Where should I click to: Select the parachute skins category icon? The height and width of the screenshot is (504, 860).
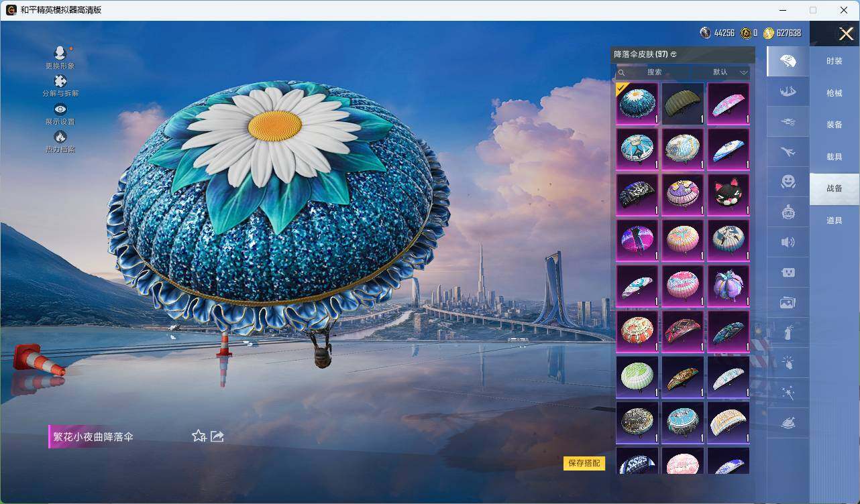point(788,62)
